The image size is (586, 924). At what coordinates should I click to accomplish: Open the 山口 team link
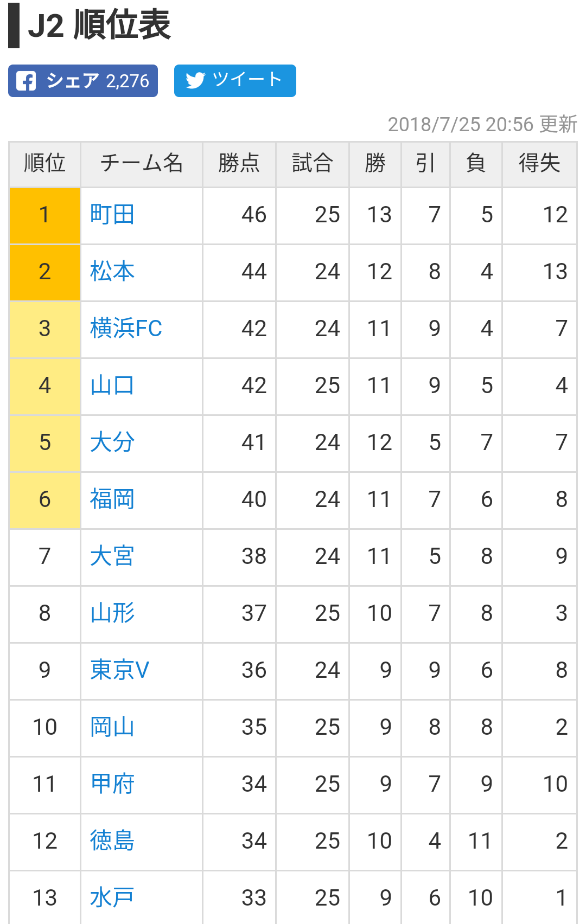[112, 386]
